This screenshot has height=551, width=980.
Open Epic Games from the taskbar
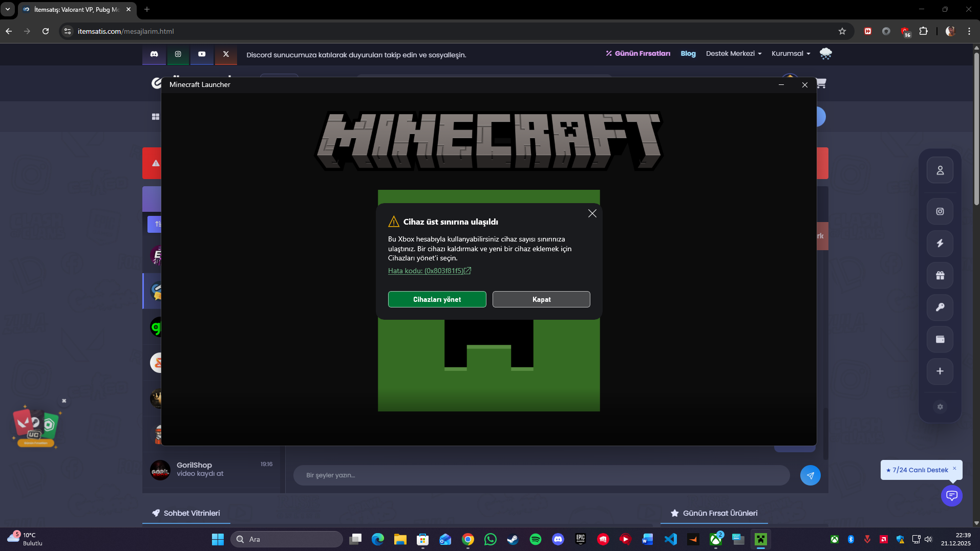(x=581, y=539)
